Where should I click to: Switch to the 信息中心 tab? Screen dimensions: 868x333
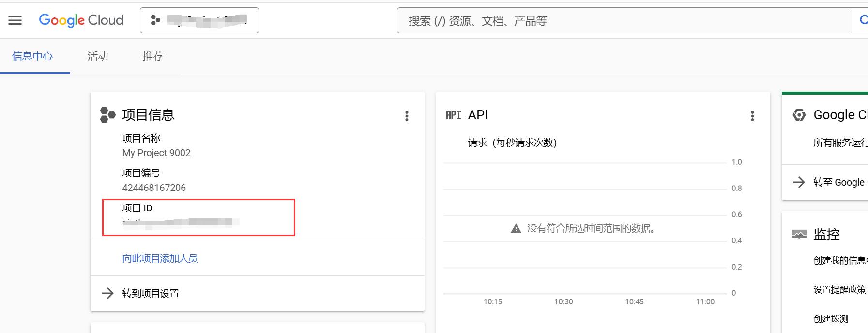(32, 56)
